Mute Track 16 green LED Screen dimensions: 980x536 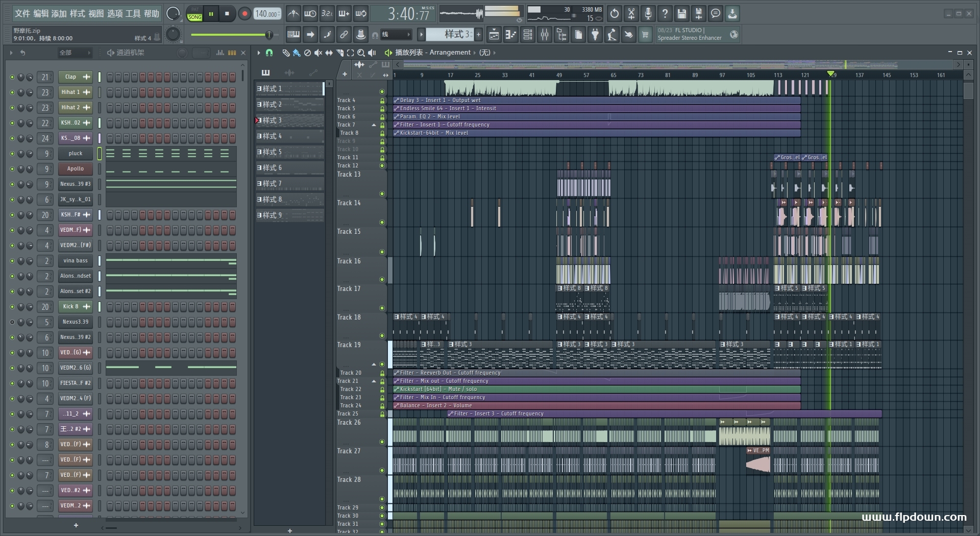382,280
